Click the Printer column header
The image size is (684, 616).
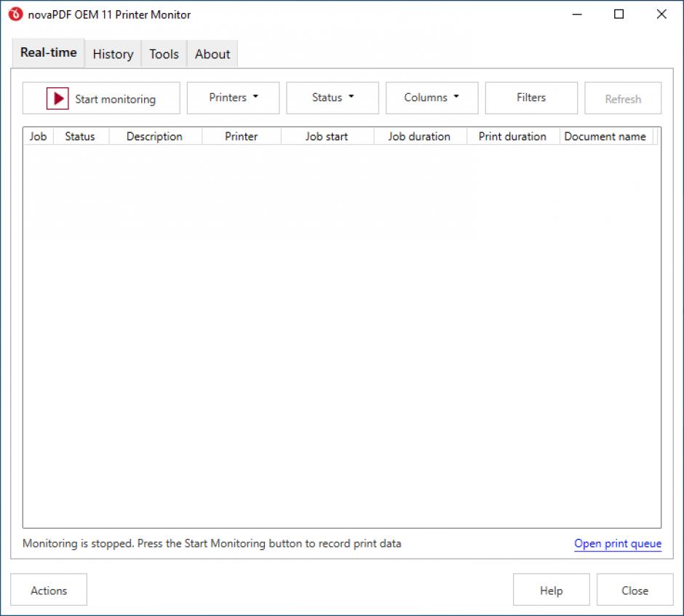click(x=242, y=137)
